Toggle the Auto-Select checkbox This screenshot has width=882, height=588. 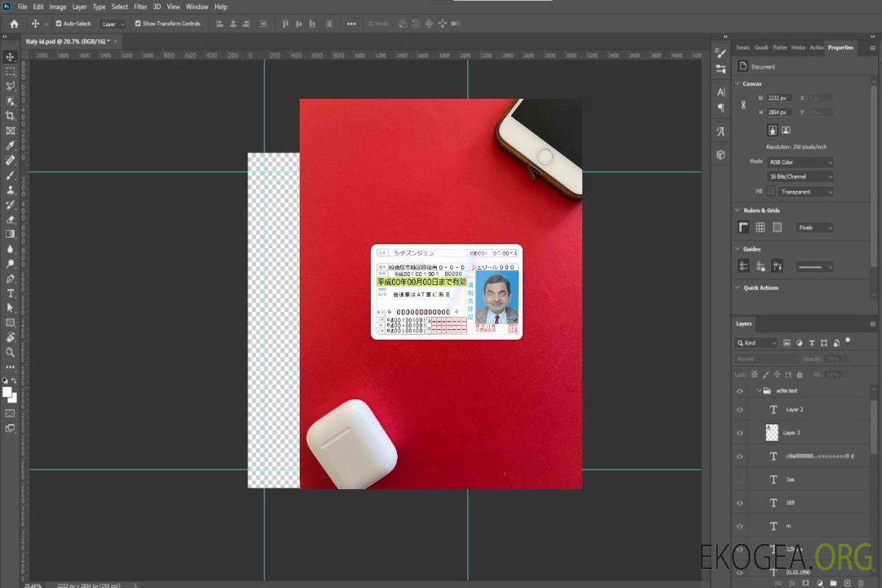coord(60,24)
